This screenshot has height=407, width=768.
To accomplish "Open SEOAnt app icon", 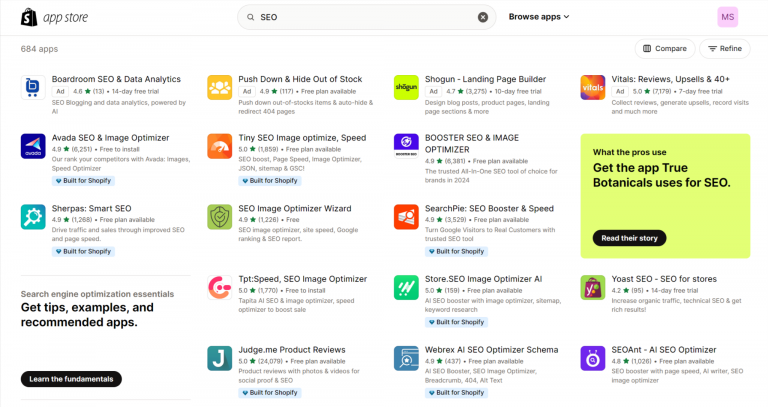I will pyautogui.click(x=593, y=358).
